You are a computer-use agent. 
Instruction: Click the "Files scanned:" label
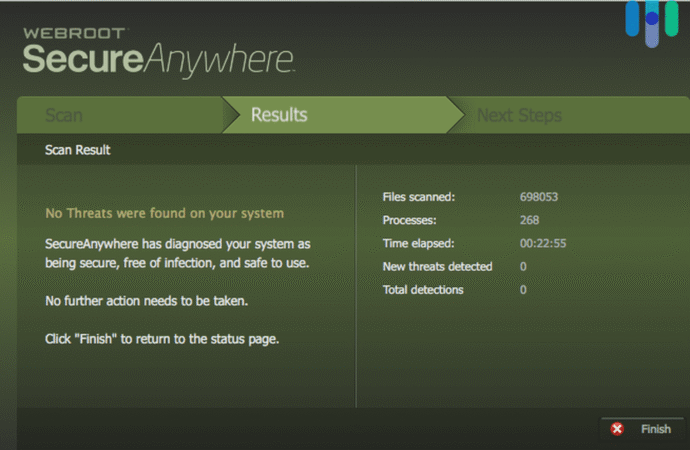pyautogui.click(x=419, y=197)
